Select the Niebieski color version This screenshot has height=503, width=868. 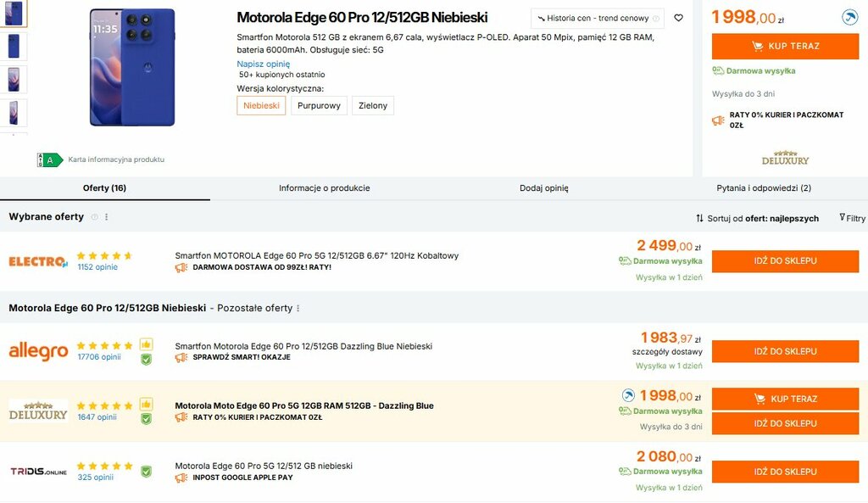(261, 106)
